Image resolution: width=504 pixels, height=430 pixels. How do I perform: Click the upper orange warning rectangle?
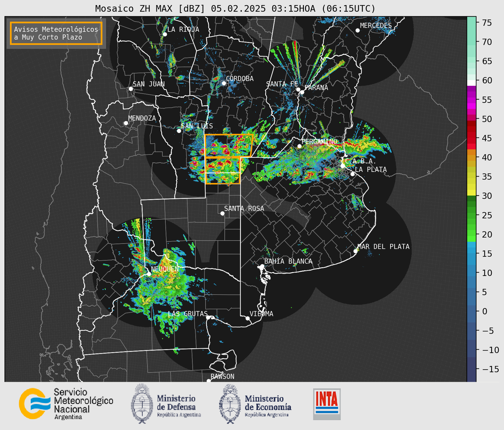(229, 146)
